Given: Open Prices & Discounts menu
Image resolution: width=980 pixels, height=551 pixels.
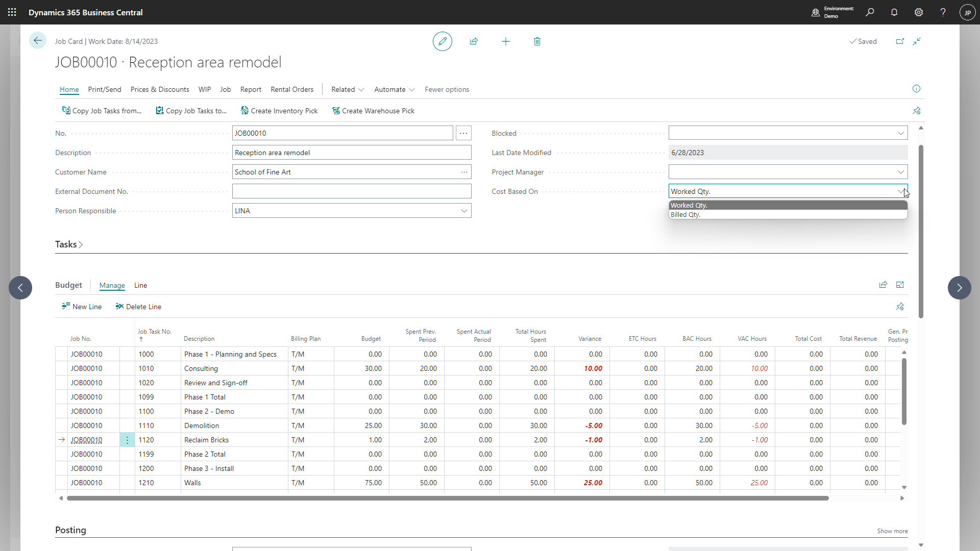Looking at the screenshot, I should 160,89.
